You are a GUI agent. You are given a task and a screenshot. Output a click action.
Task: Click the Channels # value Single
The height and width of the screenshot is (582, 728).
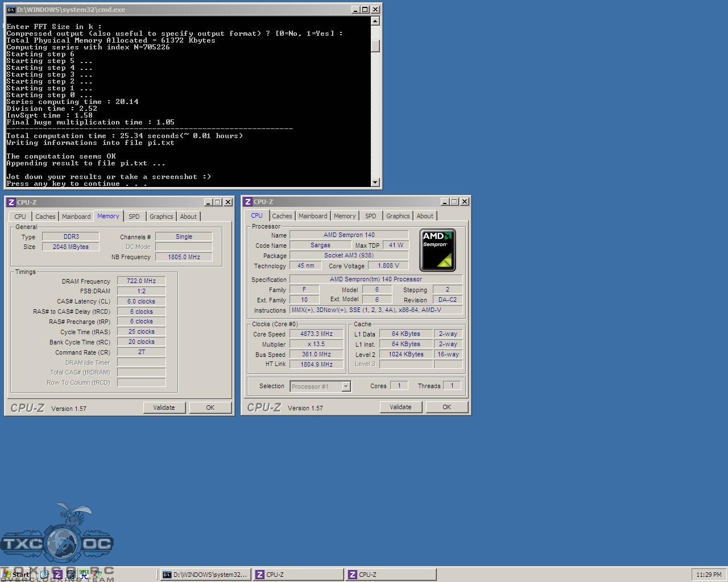coord(184,236)
